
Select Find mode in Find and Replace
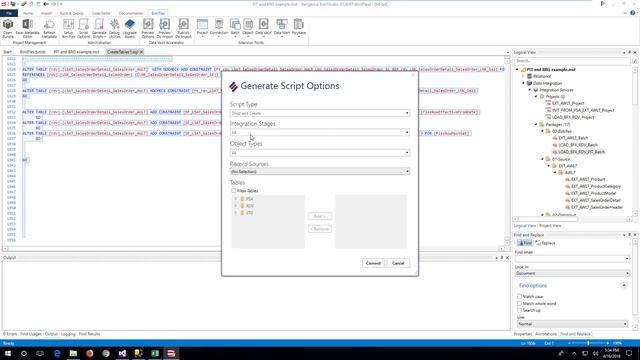[x=524, y=243]
